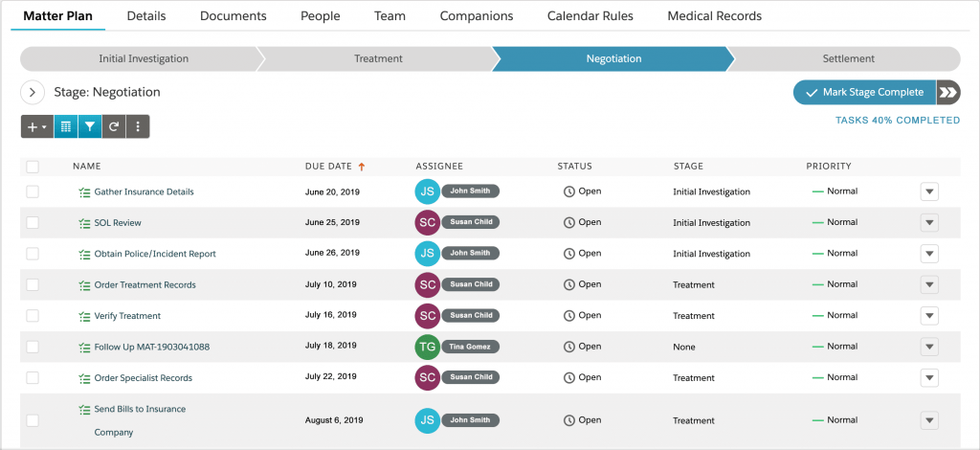
Task: Click task icon beside SOL Review
Action: pos(84,223)
